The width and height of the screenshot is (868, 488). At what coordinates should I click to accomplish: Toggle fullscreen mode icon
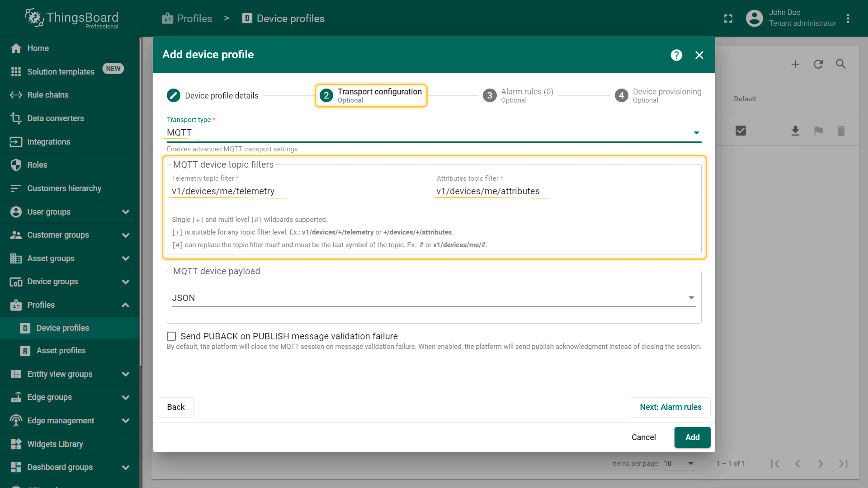728,19
